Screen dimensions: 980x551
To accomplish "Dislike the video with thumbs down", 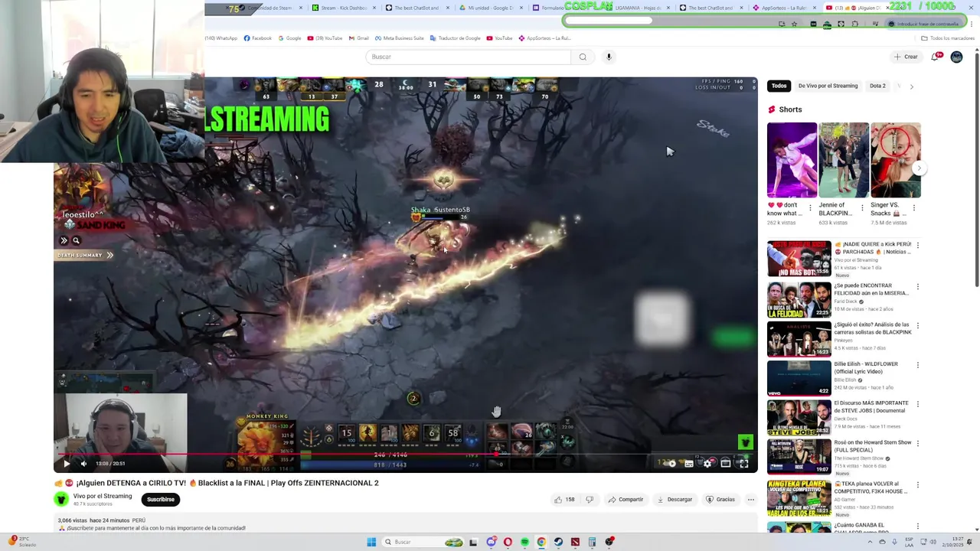I will [x=590, y=500].
